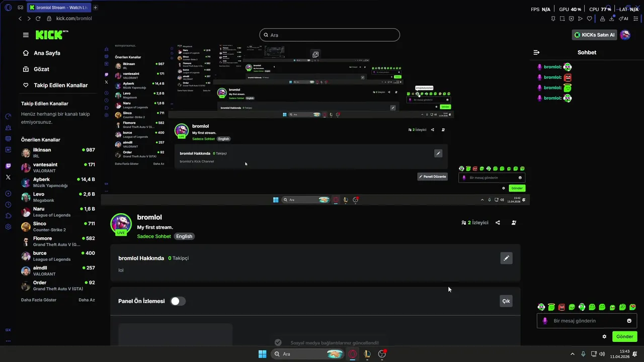Viewport: 644px width, 362px height.
Task: Open the Twitch icon in Opera sidebar
Action: (x=8, y=166)
